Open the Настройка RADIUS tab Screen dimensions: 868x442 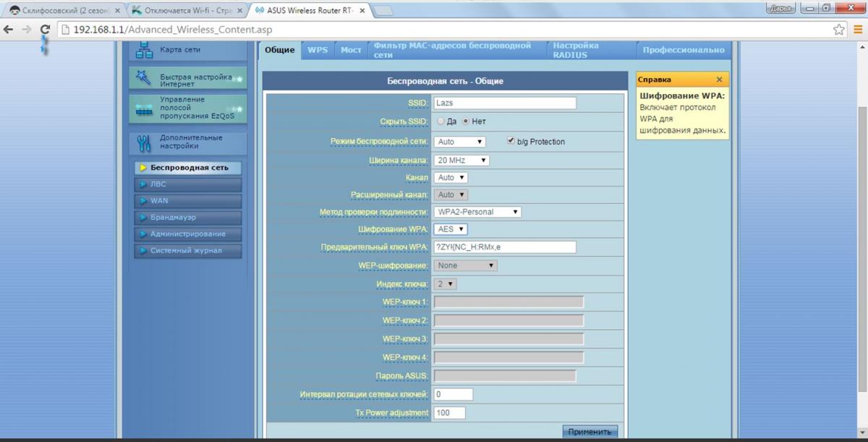point(591,50)
